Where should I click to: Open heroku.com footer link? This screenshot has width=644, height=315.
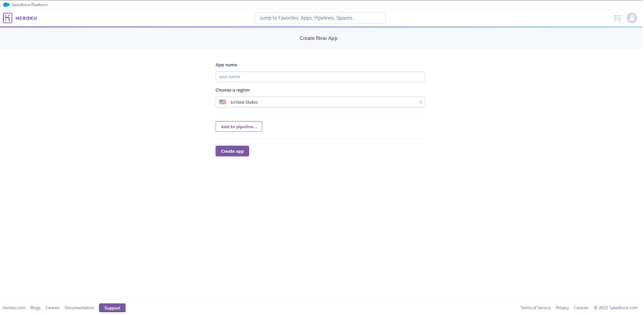[14, 308]
